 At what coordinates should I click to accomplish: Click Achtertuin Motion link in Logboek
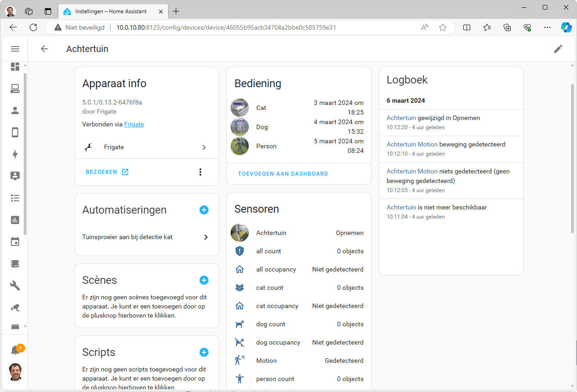[x=412, y=144]
